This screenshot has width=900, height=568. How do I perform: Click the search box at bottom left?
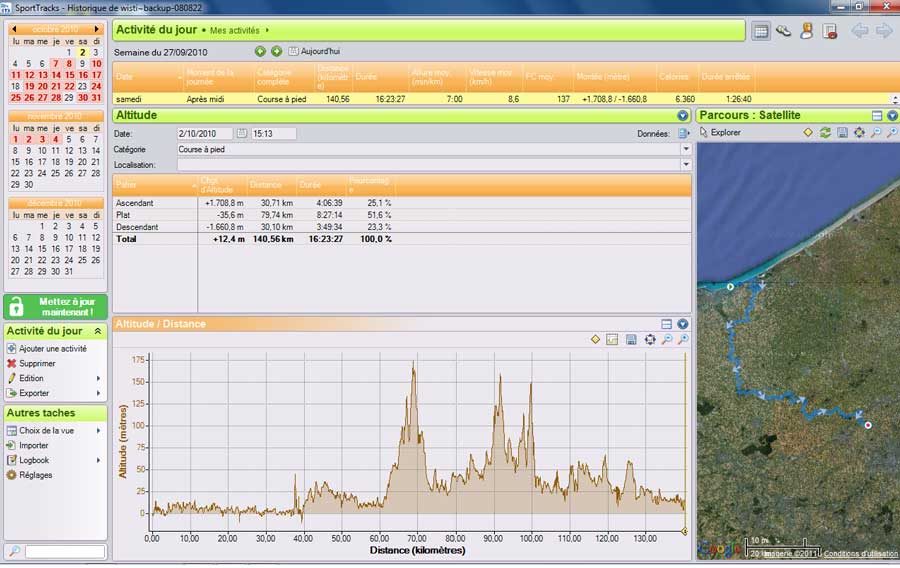(65, 552)
